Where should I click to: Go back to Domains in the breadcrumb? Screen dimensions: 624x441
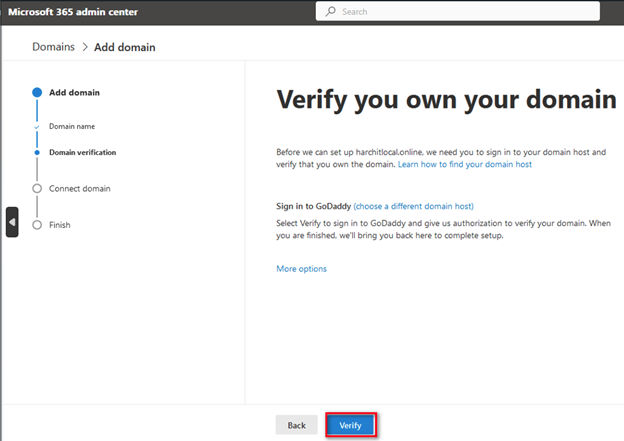pos(53,47)
